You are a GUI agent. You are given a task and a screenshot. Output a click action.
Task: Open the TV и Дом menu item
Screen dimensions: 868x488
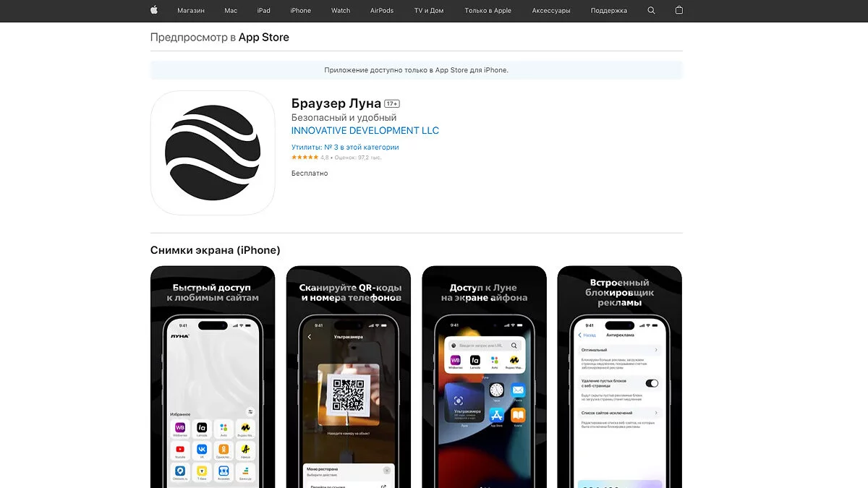(x=429, y=11)
